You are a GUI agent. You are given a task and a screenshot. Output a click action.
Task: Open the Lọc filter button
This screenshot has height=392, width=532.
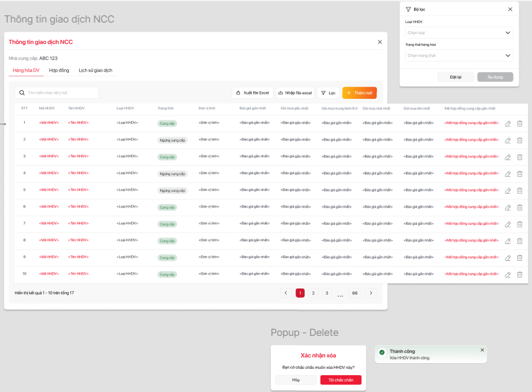pyautogui.click(x=328, y=93)
